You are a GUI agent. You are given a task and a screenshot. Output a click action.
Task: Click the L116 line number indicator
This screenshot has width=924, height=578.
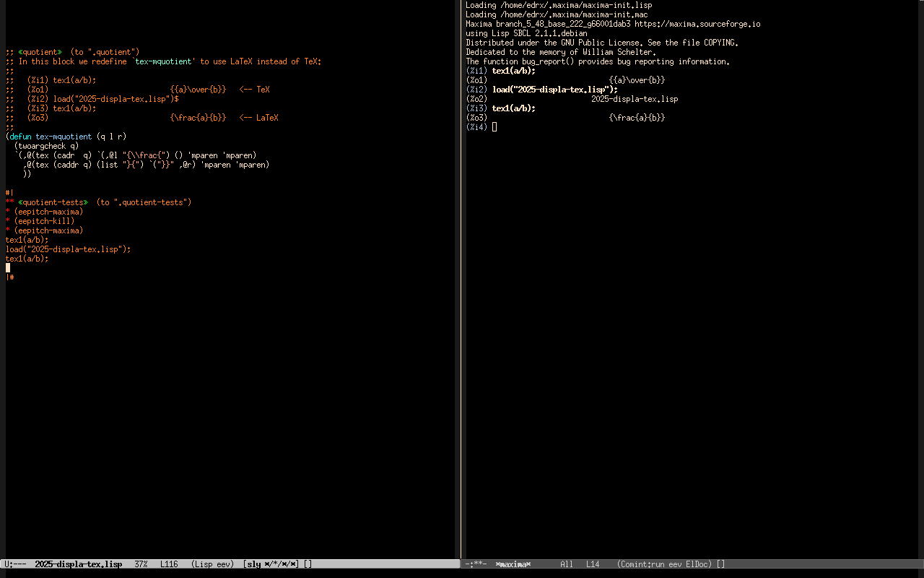point(169,564)
